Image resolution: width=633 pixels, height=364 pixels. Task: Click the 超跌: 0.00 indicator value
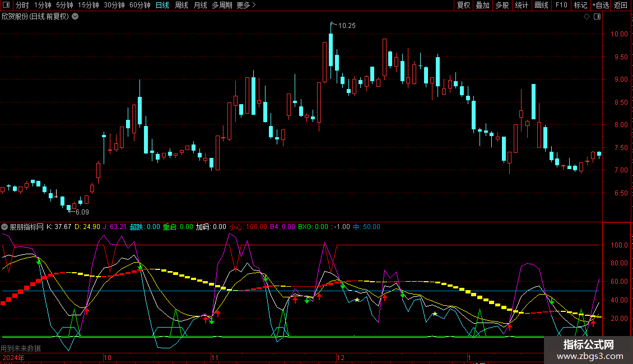(145, 227)
